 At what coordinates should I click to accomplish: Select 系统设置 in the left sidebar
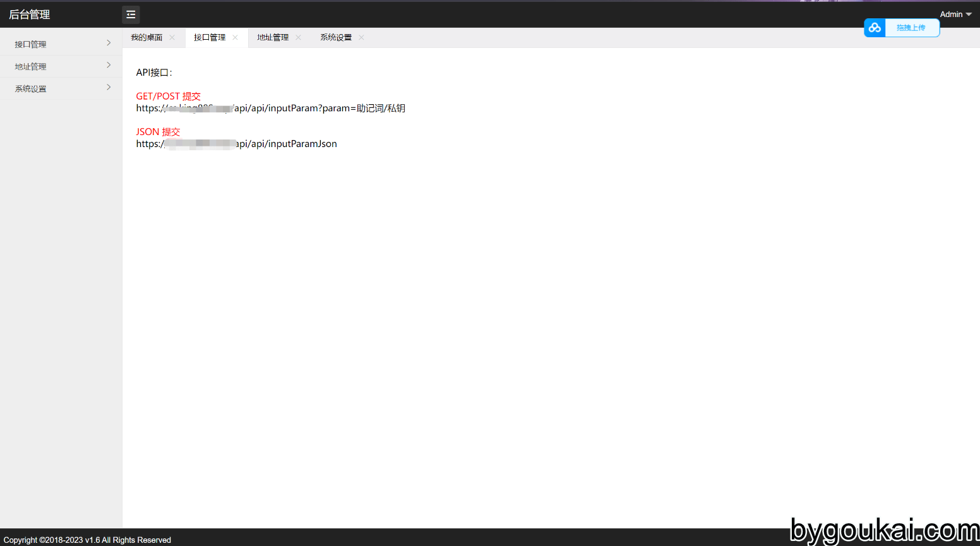(30, 88)
